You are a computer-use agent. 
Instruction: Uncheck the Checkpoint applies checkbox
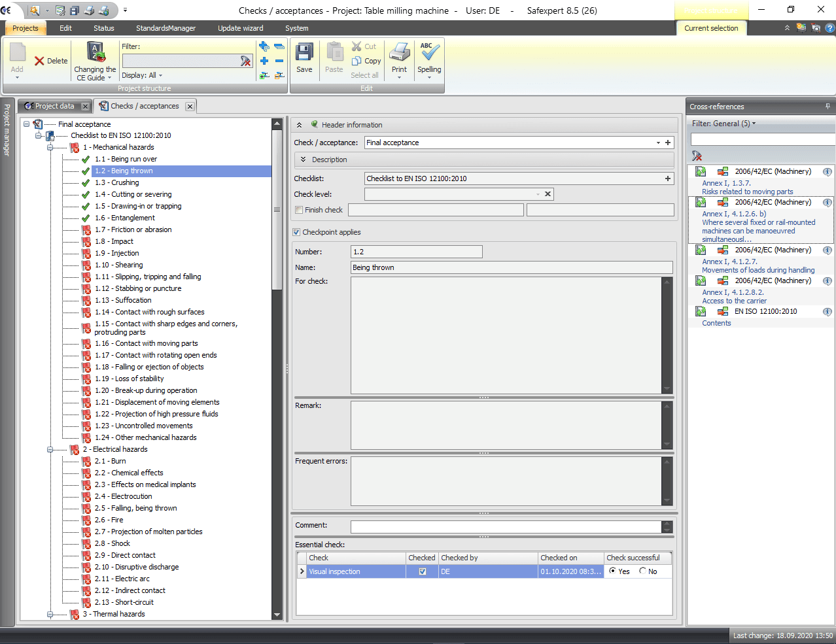[297, 232]
